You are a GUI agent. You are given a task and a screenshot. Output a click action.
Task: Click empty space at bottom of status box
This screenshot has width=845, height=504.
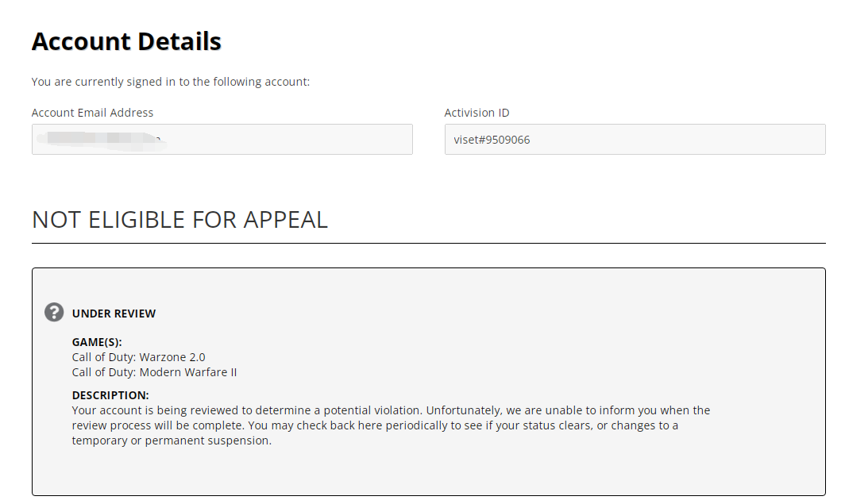click(428, 472)
